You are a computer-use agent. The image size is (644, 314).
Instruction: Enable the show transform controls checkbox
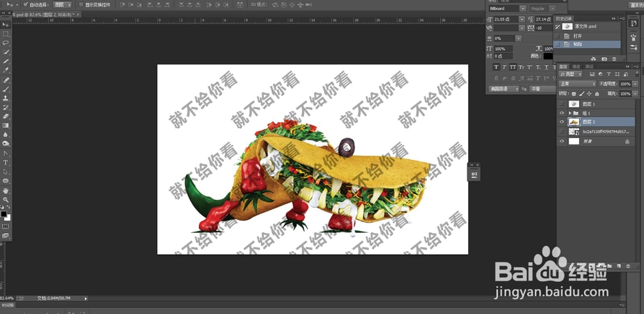tap(81, 5)
